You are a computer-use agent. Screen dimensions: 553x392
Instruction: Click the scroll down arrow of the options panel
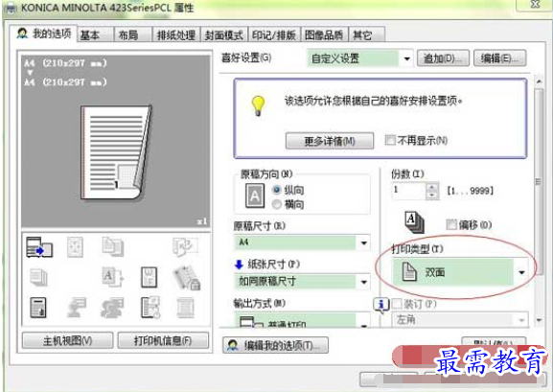[x=539, y=320]
